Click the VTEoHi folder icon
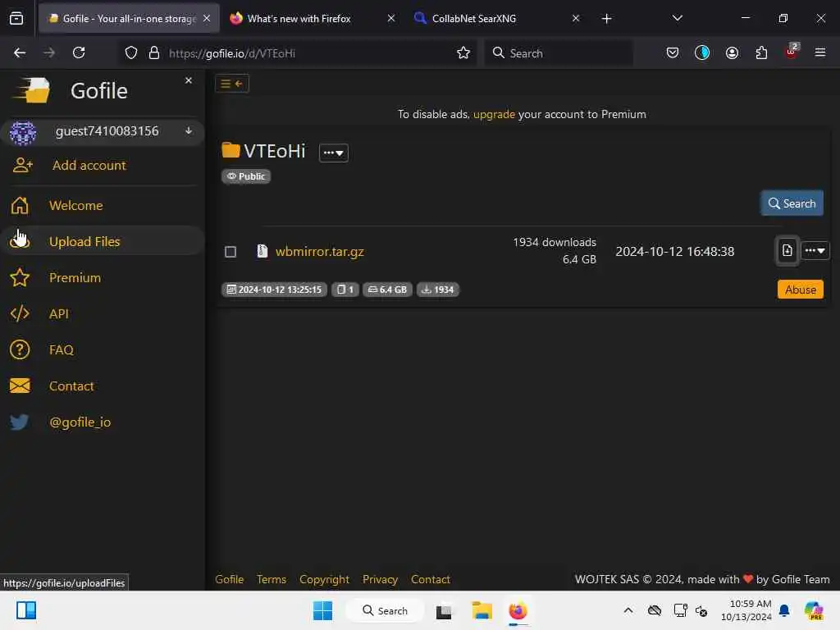The image size is (840, 630). (x=231, y=150)
